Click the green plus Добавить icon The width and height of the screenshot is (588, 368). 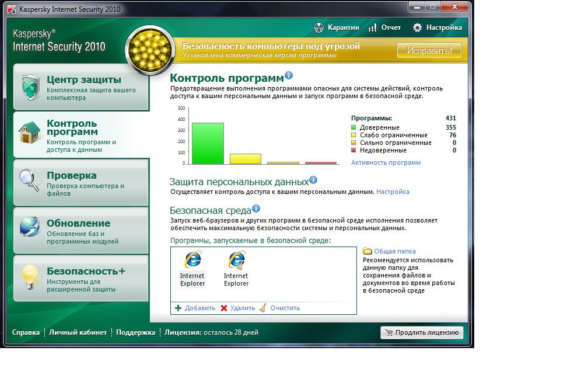click(178, 308)
